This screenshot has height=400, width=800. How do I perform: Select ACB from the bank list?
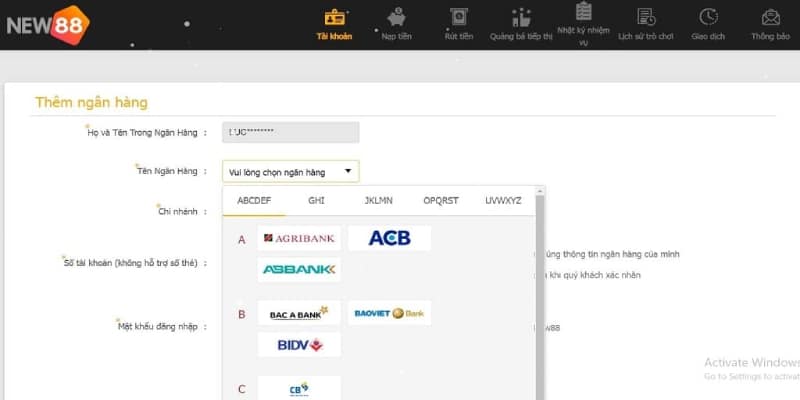[x=390, y=238]
